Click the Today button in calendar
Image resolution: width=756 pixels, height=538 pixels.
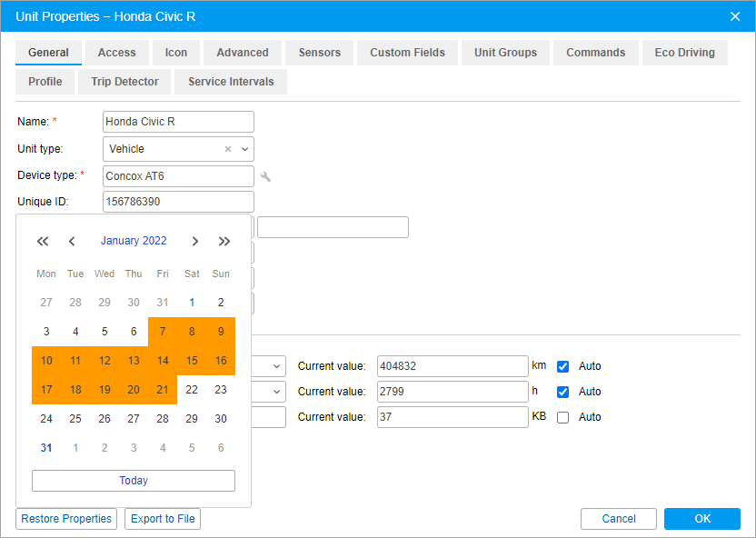tap(134, 481)
